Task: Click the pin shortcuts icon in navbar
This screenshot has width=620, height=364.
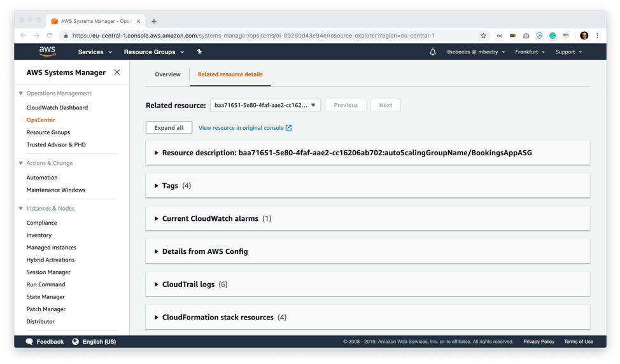Action: pyautogui.click(x=199, y=52)
